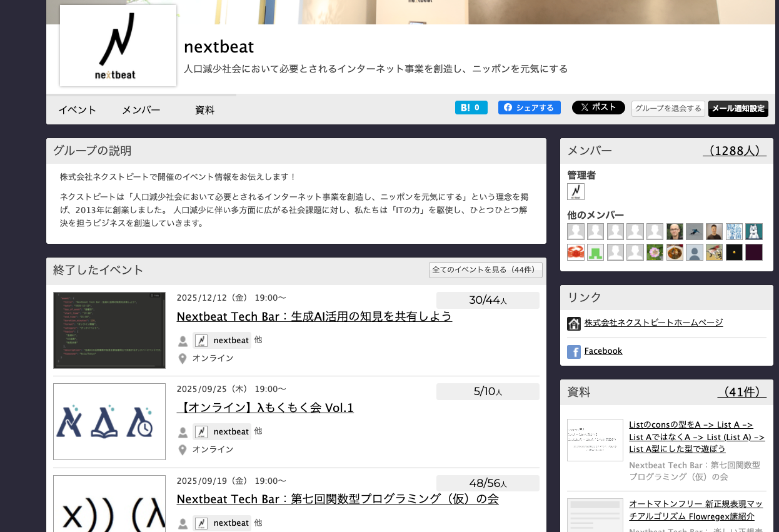779x532 pixels.
Task: Click 全てのイベントを見る（44件）button
Action: tap(486, 270)
